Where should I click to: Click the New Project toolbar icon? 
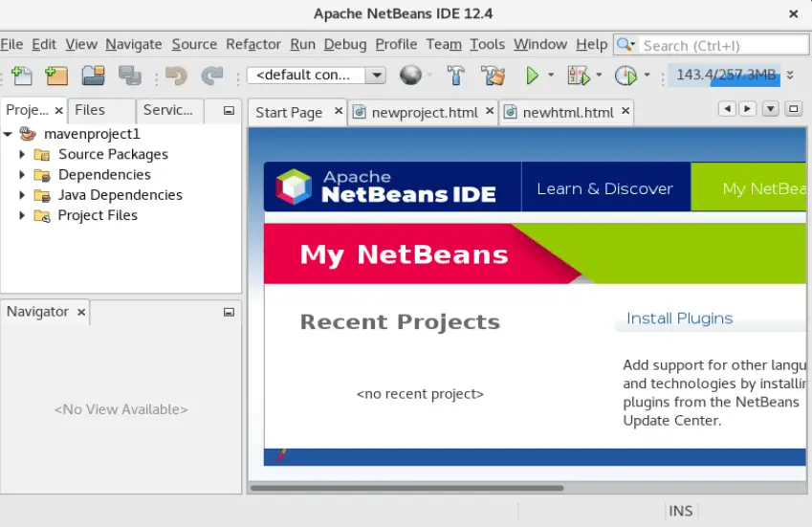(56, 76)
